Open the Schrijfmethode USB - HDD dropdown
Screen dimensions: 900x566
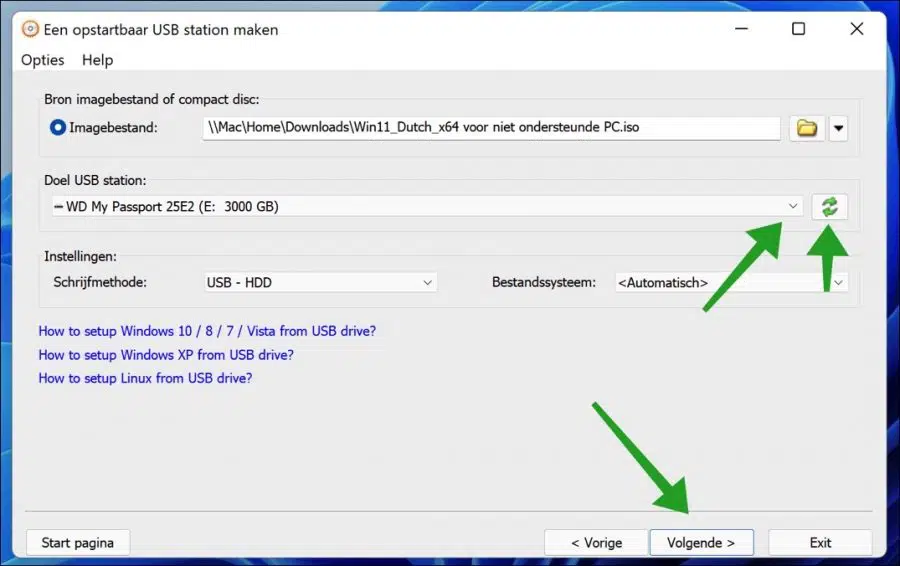coord(320,282)
